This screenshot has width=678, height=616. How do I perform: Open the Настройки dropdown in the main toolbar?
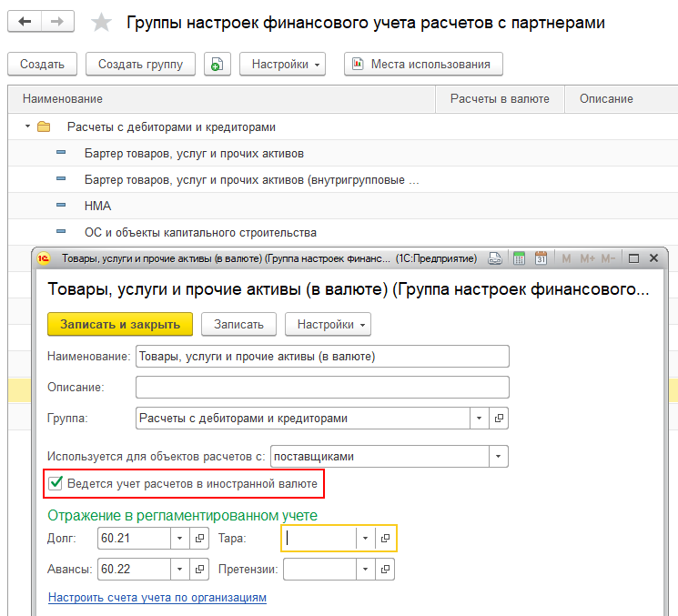point(282,65)
